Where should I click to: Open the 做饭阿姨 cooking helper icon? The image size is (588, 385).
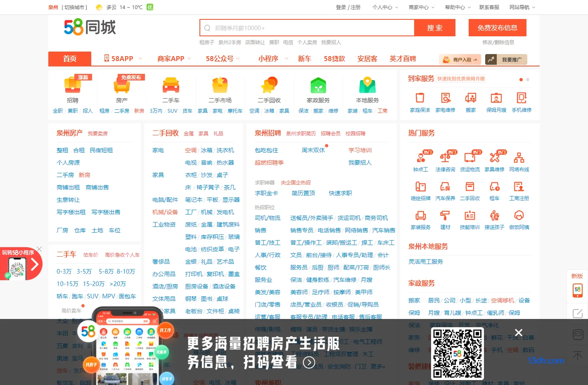click(x=519, y=215)
